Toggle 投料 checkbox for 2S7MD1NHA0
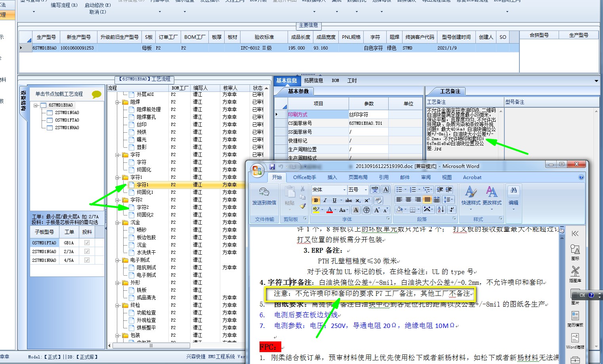 click(x=87, y=260)
